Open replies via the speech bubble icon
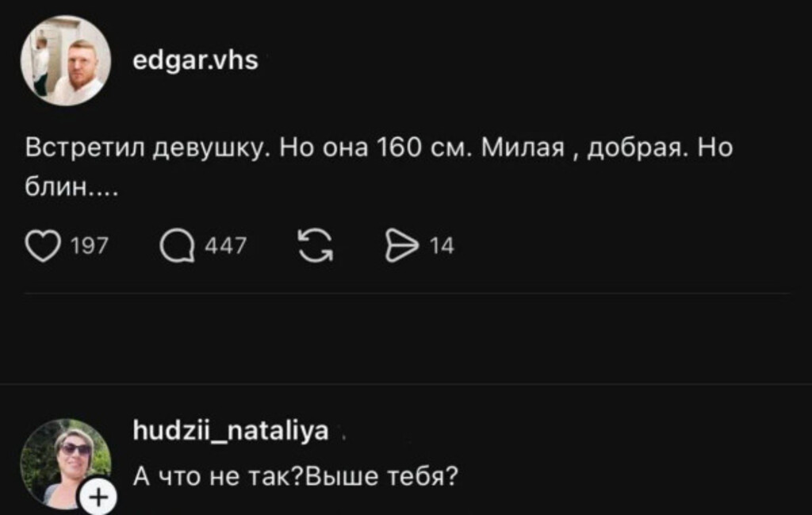The height and width of the screenshot is (515, 812). click(x=177, y=247)
